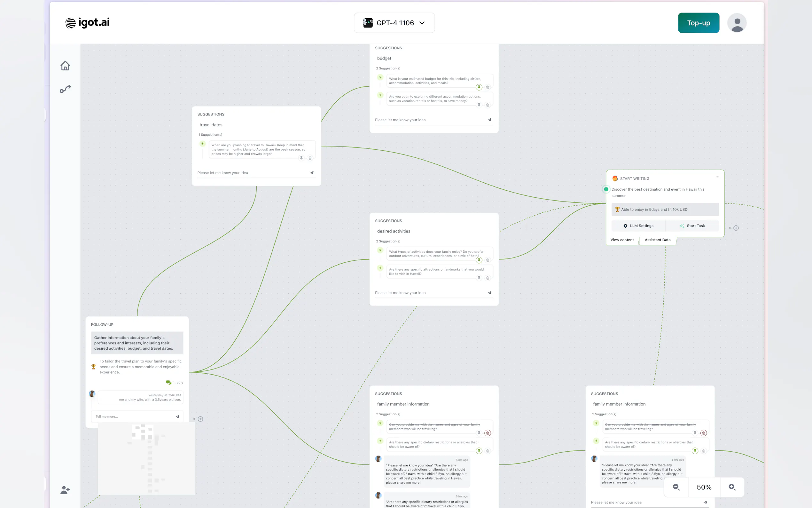Click the add user icon at bottom left
The height and width of the screenshot is (508, 812).
coord(65,490)
